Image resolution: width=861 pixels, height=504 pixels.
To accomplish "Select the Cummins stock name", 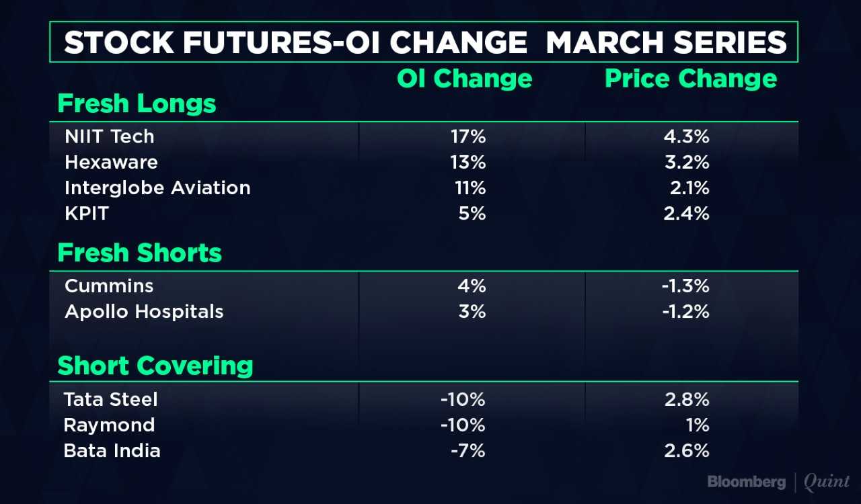I will [x=109, y=286].
